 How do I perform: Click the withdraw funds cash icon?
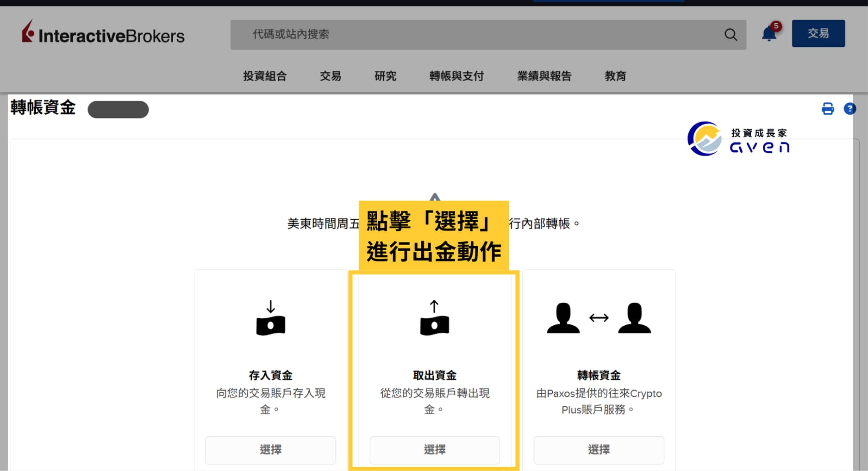click(x=434, y=318)
